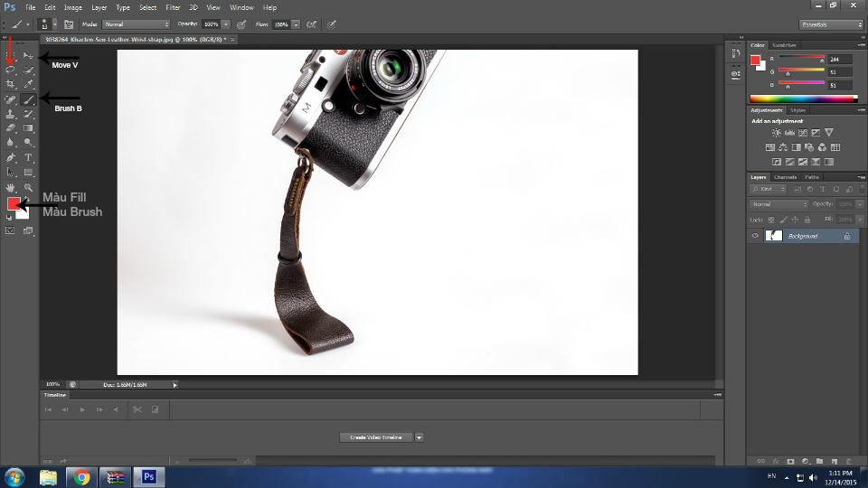Add a Brightness/Contrast adjustment

776,133
